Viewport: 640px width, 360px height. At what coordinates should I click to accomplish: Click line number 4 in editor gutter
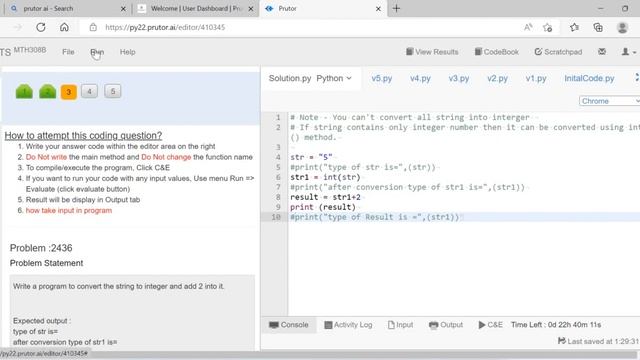pos(278,157)
